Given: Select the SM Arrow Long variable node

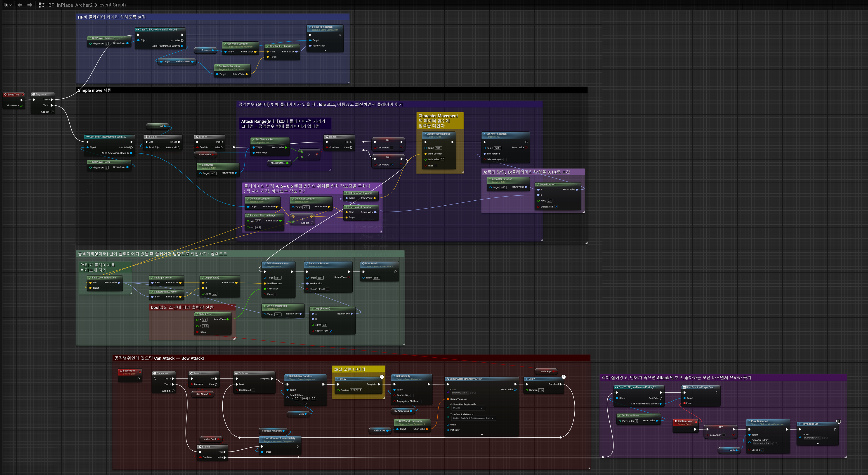Looking at the screenshot, I should 403,411.
